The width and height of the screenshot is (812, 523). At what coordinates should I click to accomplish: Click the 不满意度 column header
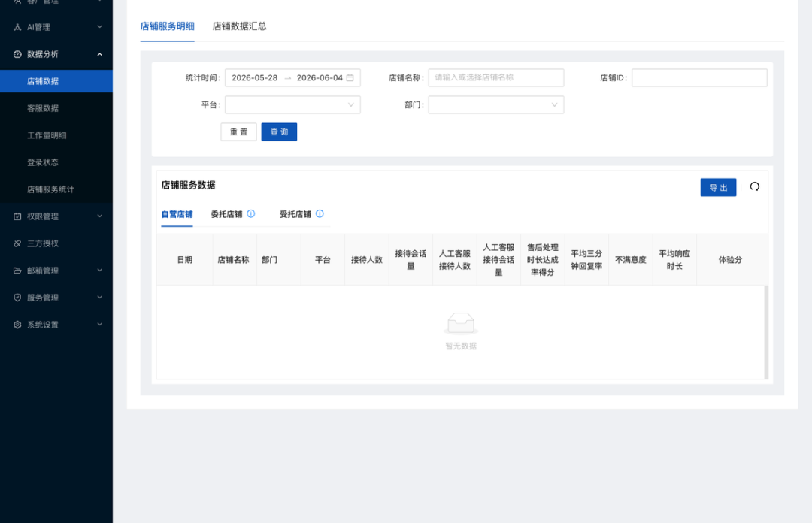[x=631, y=260]
